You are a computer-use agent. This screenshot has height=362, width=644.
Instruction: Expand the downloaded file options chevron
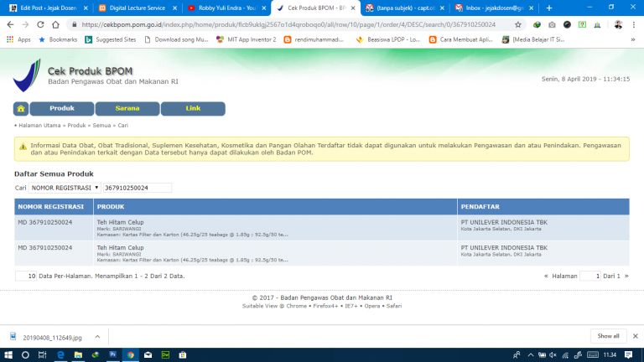(x=97, y=337)
